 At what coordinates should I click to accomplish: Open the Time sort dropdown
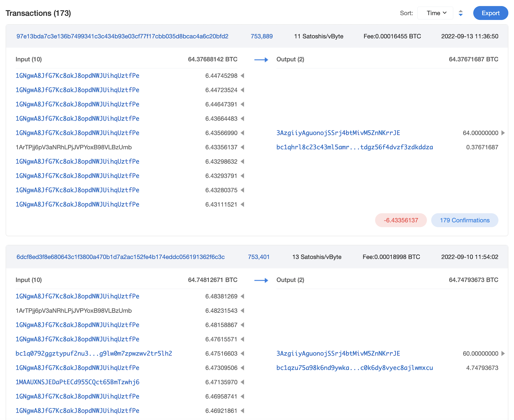click(435, 13)
